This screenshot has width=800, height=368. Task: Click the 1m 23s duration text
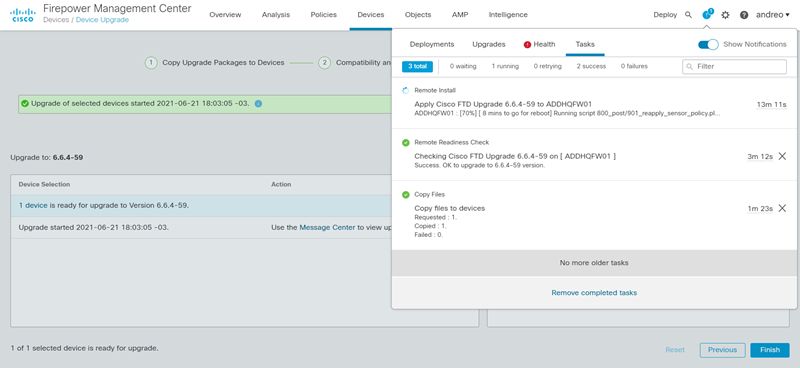760,208
